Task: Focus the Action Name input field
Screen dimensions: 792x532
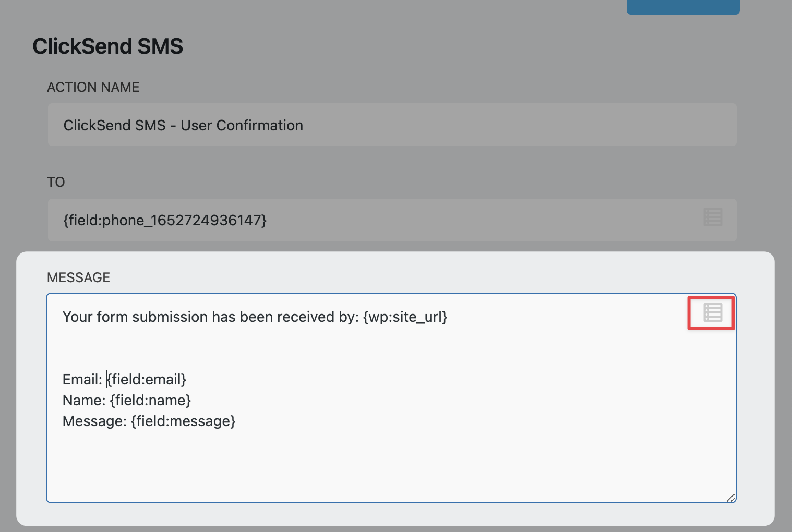Action: (391, 125)
